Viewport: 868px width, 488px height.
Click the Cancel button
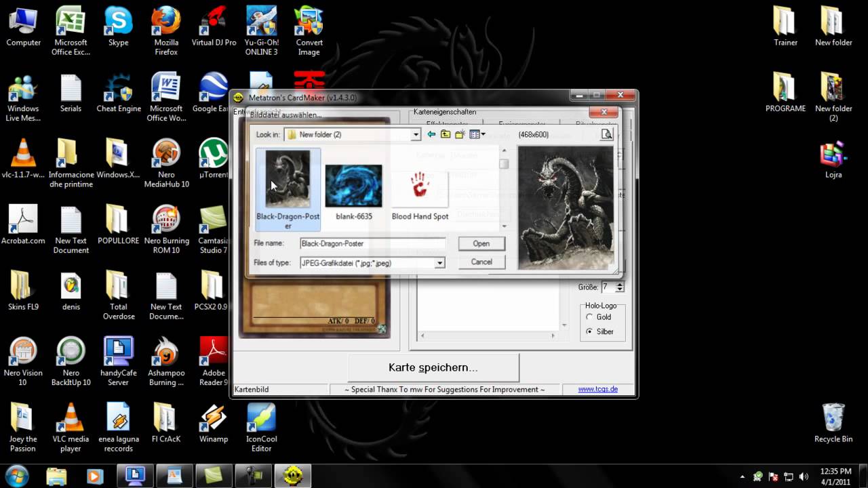[x=481, y=262]
